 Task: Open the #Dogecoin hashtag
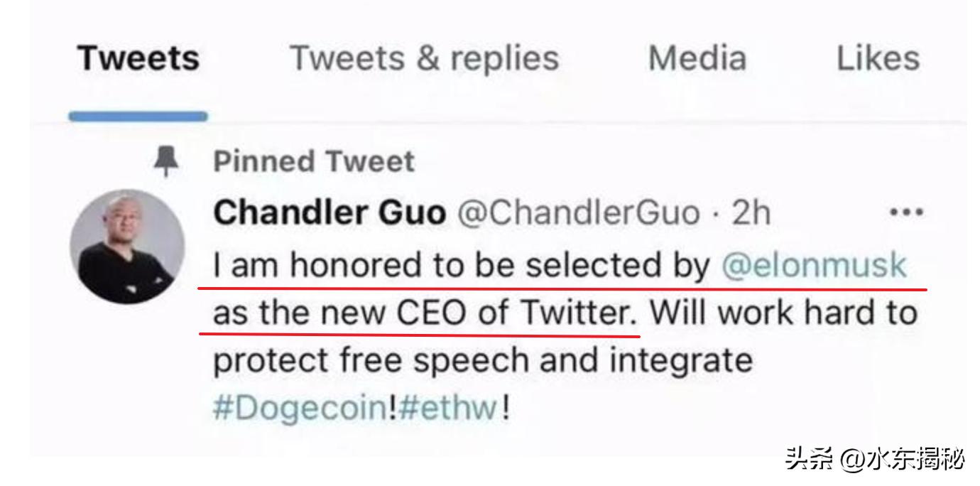tap(300, 409)
